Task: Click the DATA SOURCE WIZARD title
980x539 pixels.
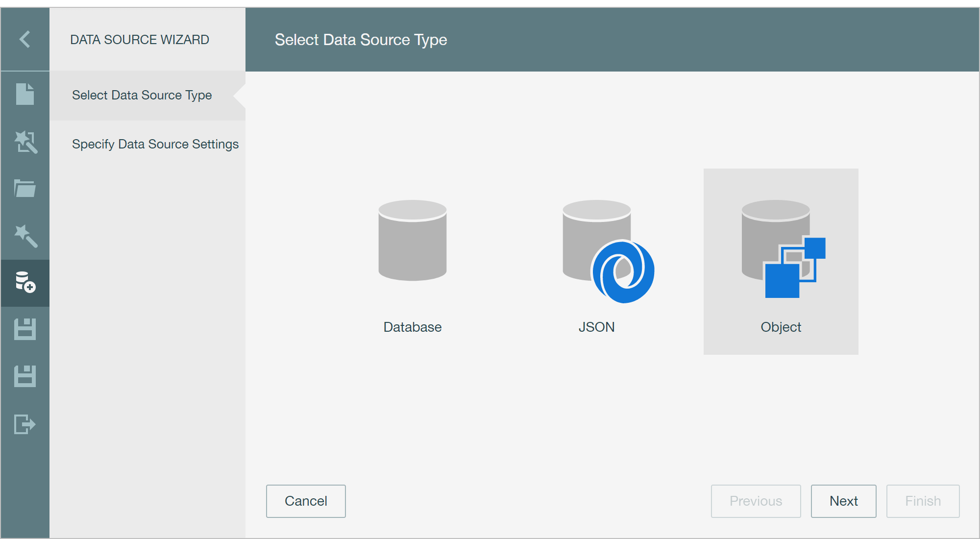Action: point(139,39)
